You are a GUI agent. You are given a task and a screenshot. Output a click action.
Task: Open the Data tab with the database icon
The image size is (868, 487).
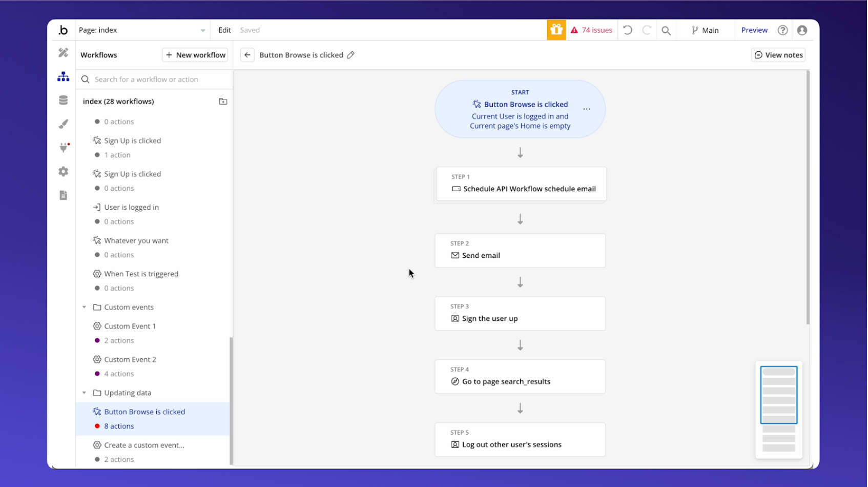63,100
